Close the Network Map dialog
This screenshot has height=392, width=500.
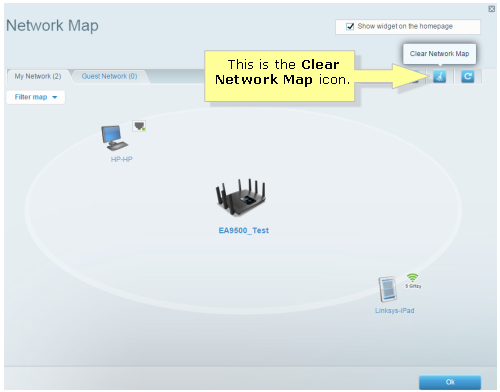click(x=491, y=9)
